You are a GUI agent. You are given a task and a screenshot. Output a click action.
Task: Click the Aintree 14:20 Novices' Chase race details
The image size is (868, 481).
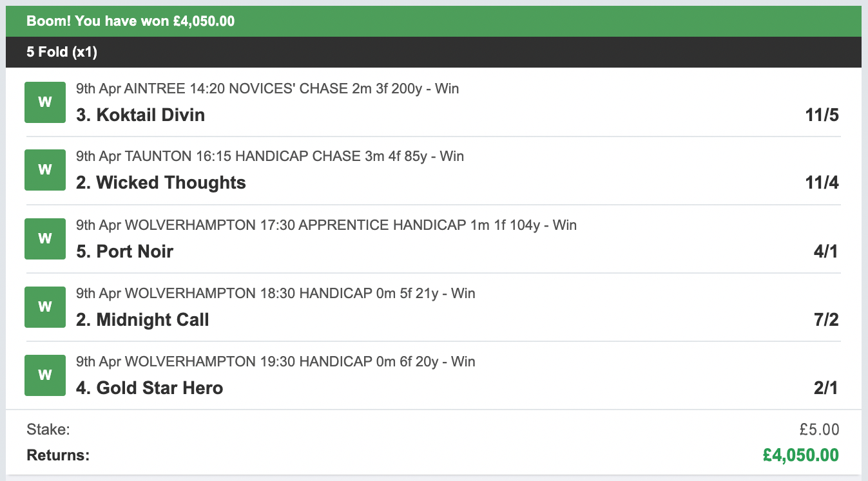tap(267, 88)
